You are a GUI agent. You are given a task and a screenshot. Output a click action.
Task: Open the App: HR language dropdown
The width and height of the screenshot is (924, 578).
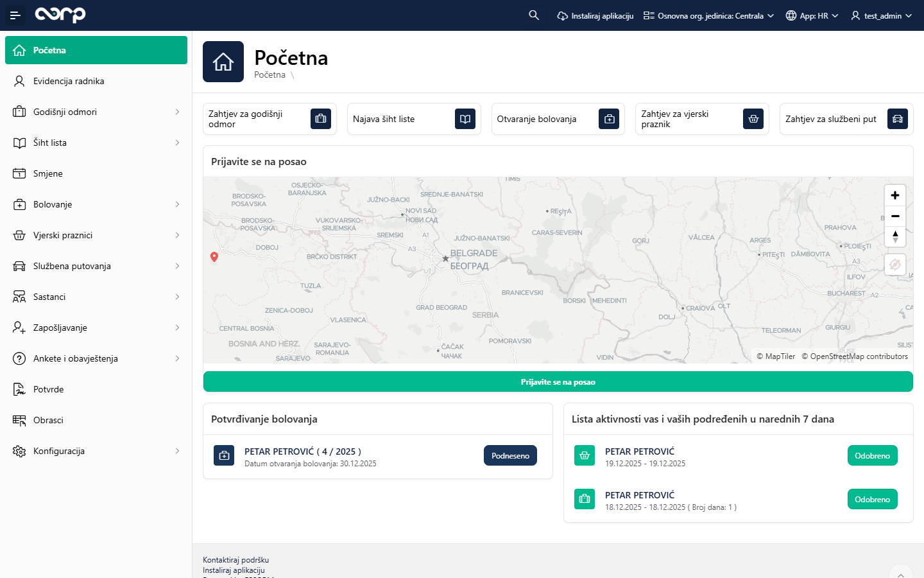pos(812,15)
